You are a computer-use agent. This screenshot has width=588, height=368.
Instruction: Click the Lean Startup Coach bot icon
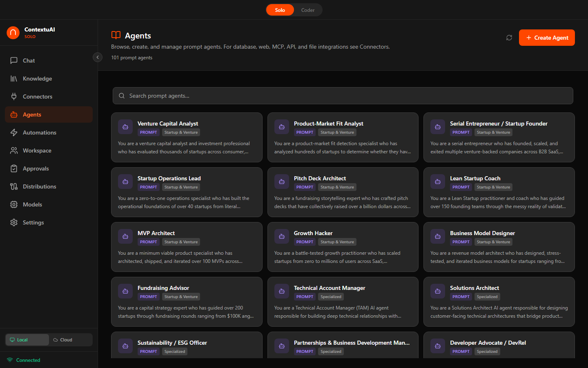pos(438,182)
